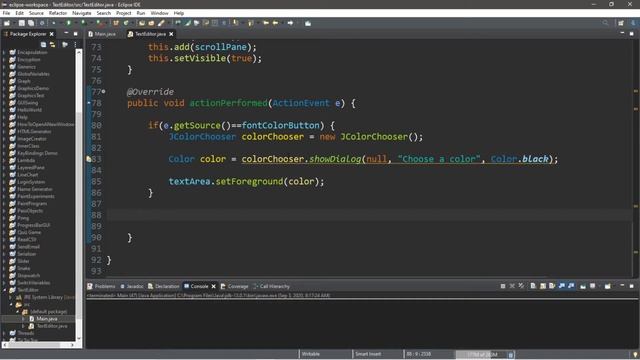The width and height of the screenshot is (640, 360).
Task: Toggle Link with Editor in Package Explorer
Action: tap(53, 44)
